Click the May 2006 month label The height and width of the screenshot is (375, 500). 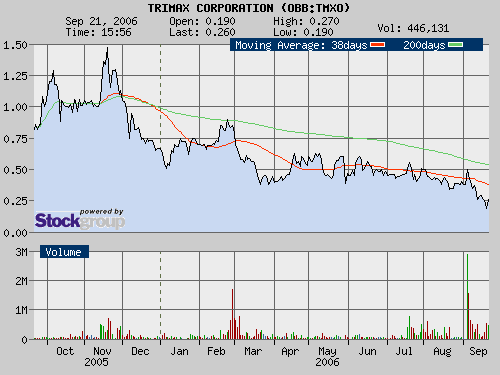coord(327,356)
